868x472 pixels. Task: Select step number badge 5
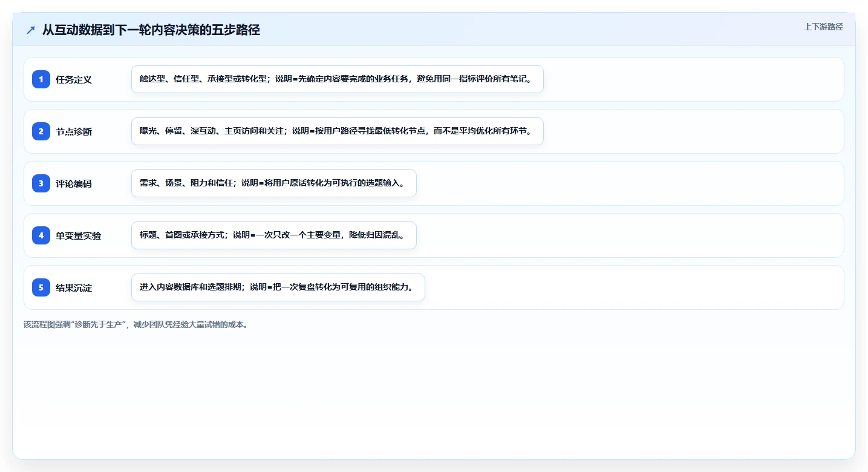click(41, 287)
